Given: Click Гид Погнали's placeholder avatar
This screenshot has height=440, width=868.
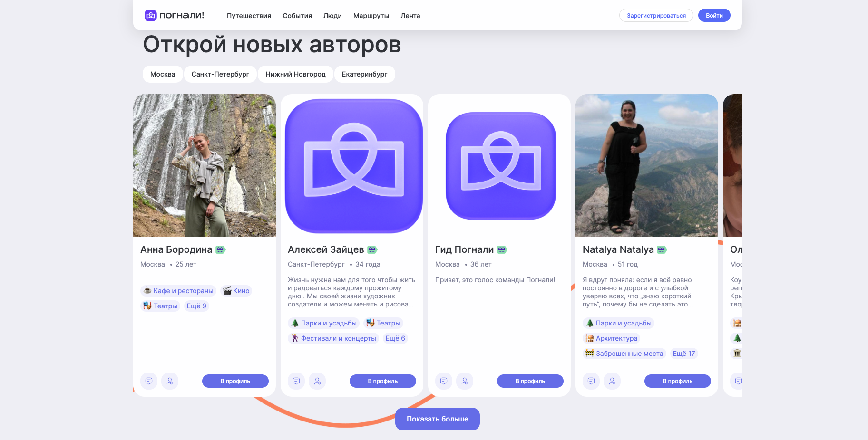Looking at the screenshot, I should pos(499,165).
